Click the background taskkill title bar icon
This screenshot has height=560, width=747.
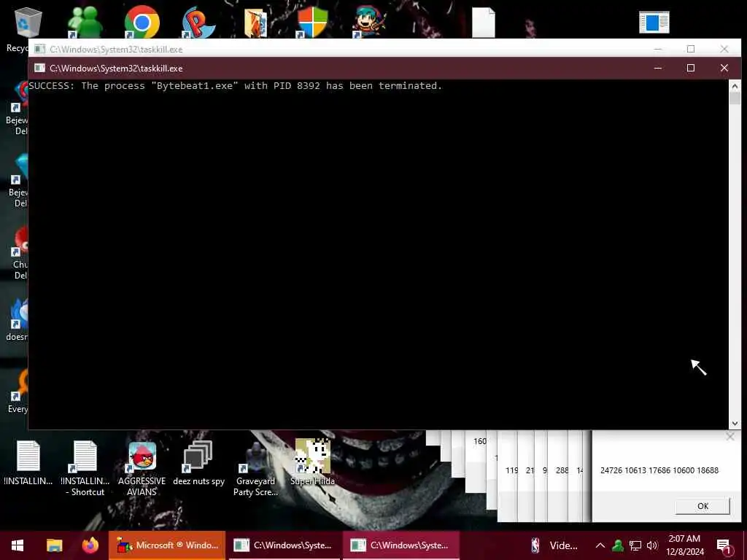(39, 49)
